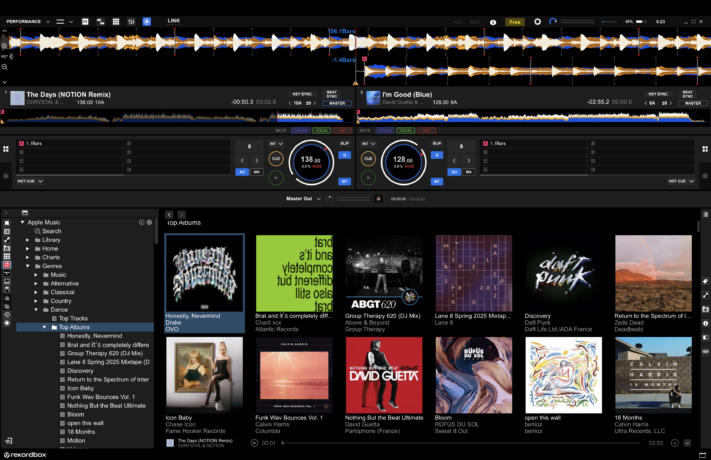Open the Master Out recording source dropdown
The image size is (711, 460).
[x=303, y=199]
